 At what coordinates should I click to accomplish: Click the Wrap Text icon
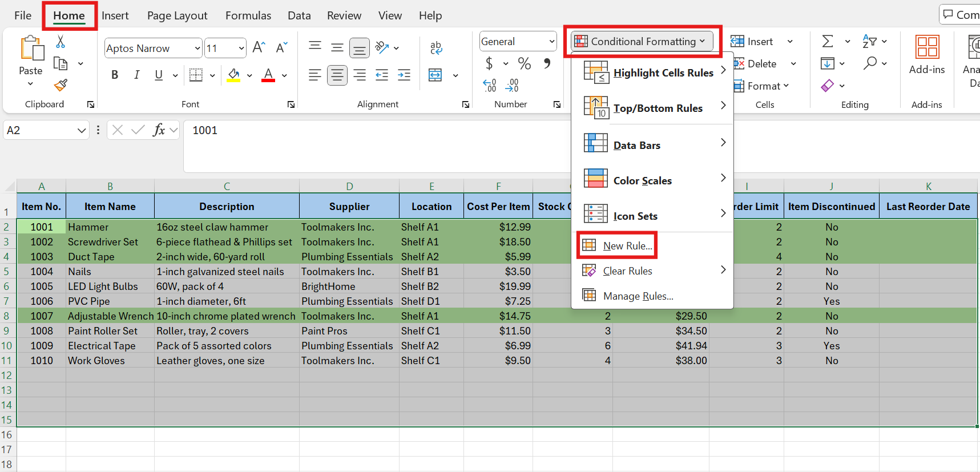(436, 48)
